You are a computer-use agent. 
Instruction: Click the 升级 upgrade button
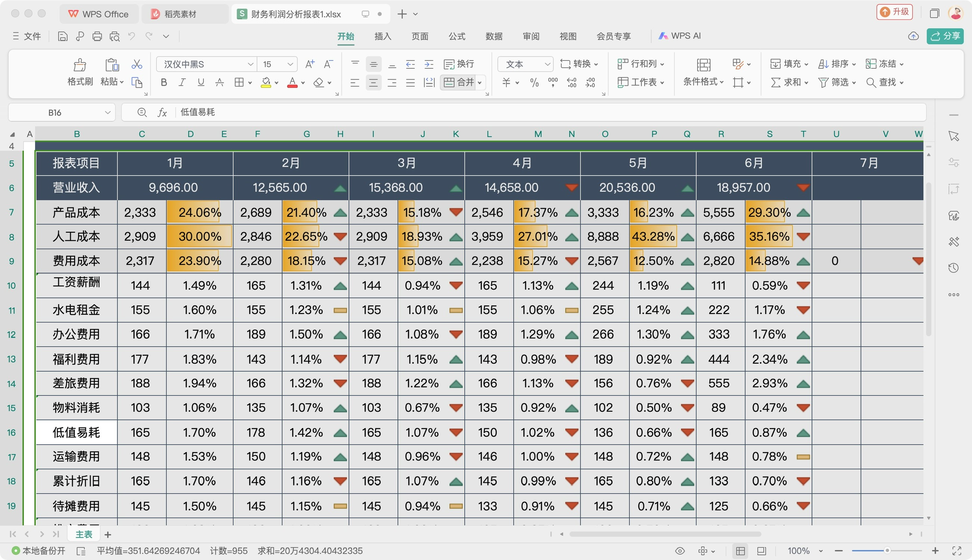[894, 12]
